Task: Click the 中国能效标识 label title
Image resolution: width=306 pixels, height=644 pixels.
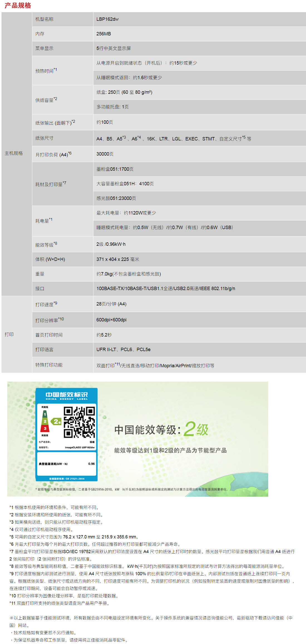Action: pos(67,394)
